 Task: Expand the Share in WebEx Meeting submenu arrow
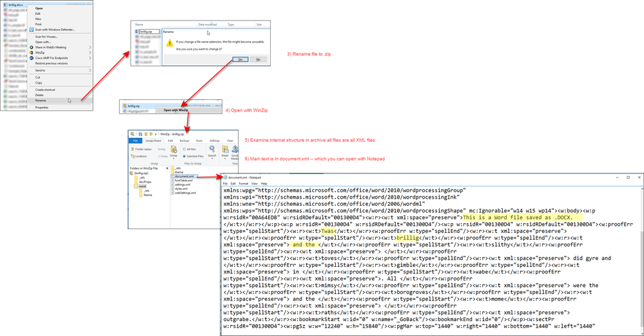(x=90, y=47)
